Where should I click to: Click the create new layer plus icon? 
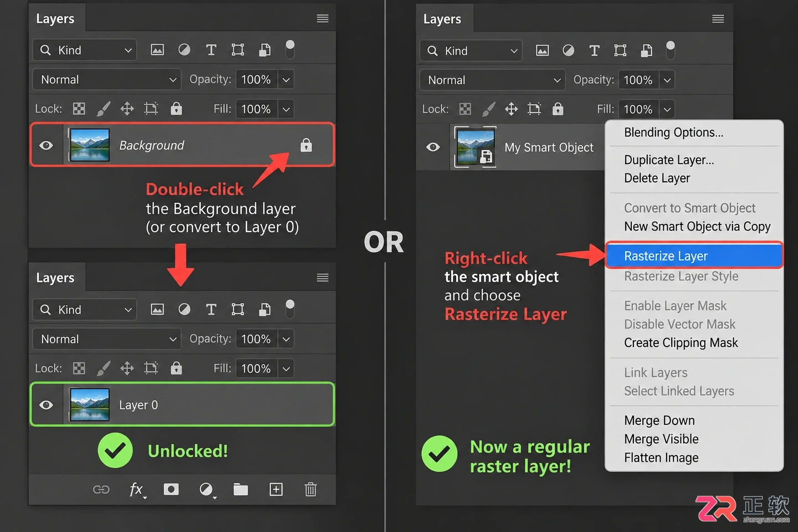(x=276, y=489)
